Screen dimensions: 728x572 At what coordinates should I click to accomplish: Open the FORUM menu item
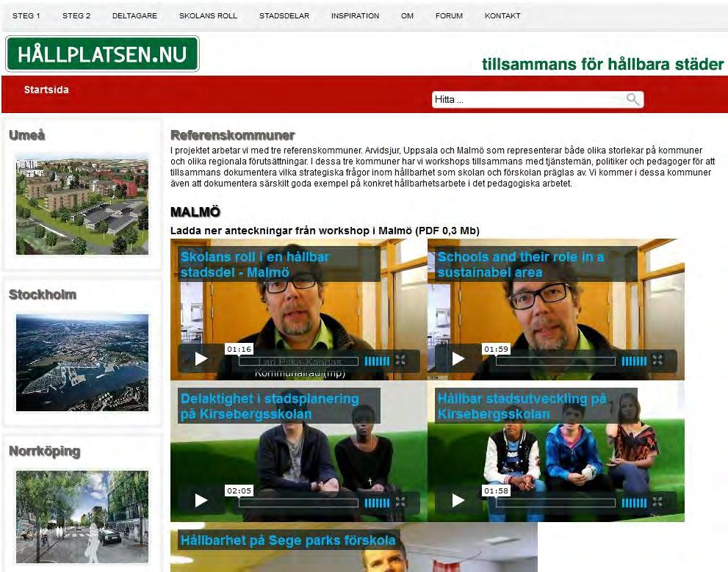449,15
